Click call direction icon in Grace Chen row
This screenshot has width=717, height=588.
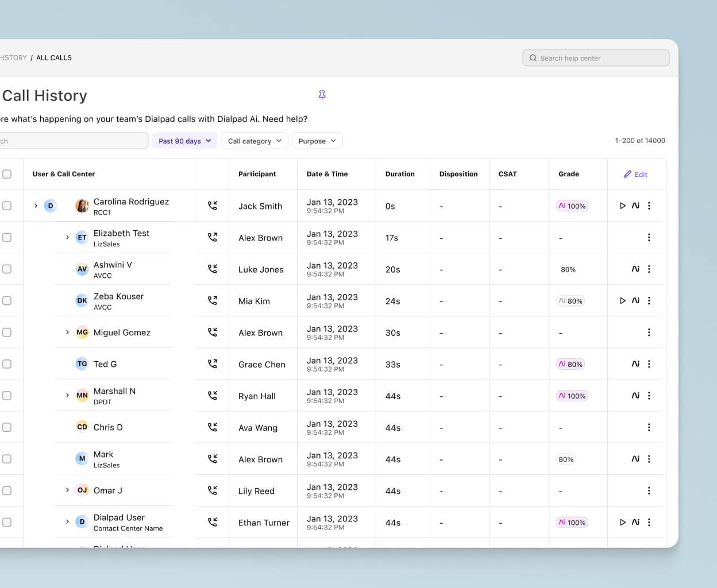[x=213, y=364]
